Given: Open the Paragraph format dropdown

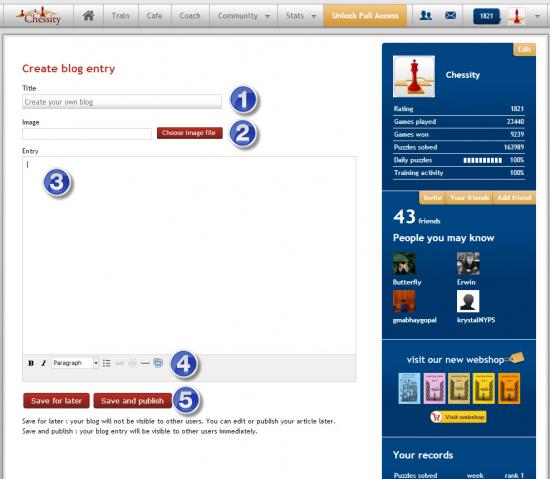Looking at the screenshot, I should point(75,363).
